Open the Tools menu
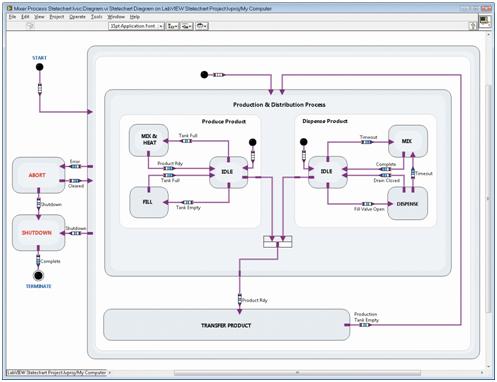Screen dimensions: 497x382 tap(97, 17)
